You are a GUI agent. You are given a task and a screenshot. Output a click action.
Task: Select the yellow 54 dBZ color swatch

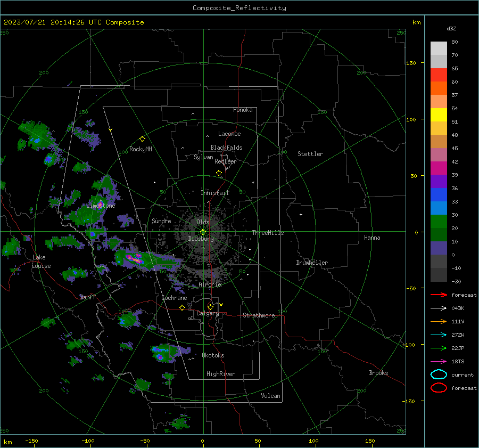click(x=439, y=115)
